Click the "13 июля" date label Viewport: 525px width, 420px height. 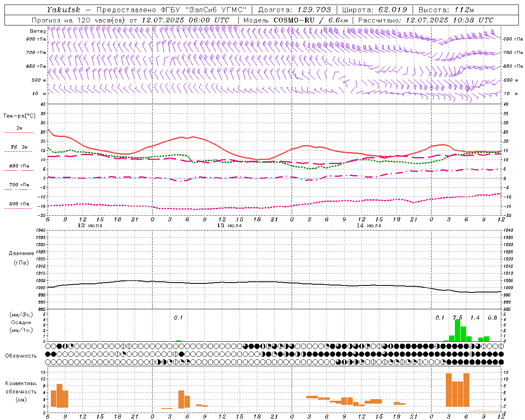tap(229, 226)
